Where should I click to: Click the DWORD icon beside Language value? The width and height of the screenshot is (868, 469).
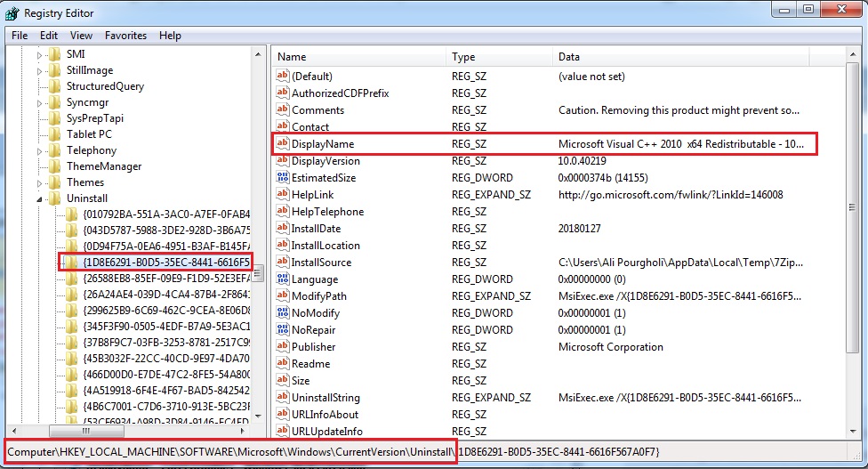pos(283,279)
